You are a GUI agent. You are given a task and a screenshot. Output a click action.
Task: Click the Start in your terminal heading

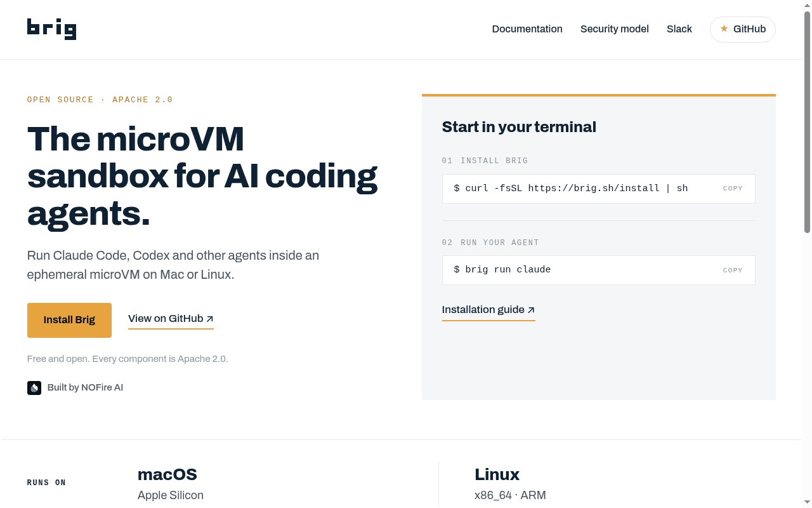coord(519,127)
